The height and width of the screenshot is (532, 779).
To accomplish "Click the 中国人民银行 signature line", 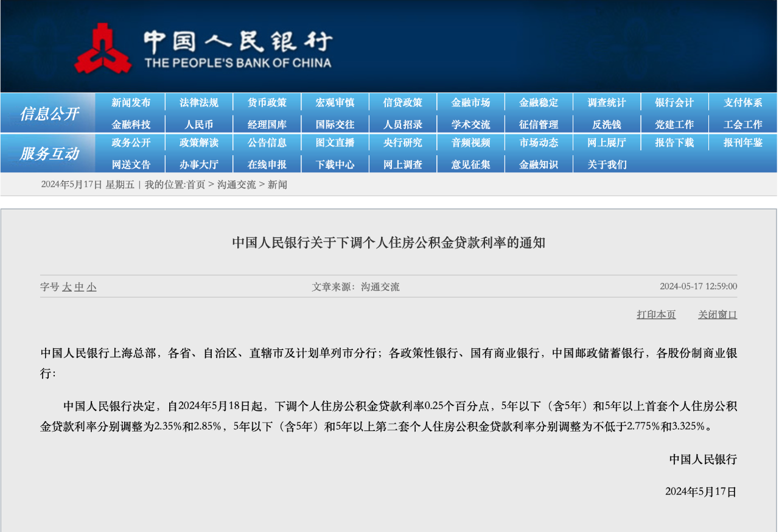I will click(703, 460).
